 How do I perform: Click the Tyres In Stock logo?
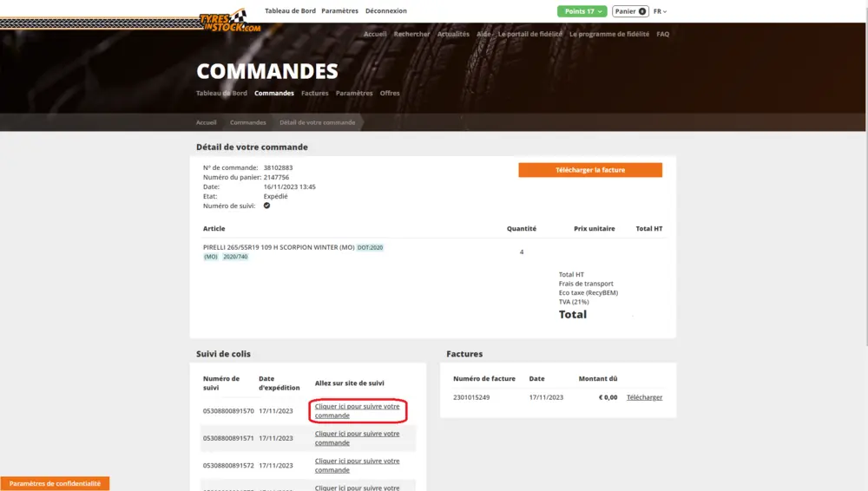230,21
